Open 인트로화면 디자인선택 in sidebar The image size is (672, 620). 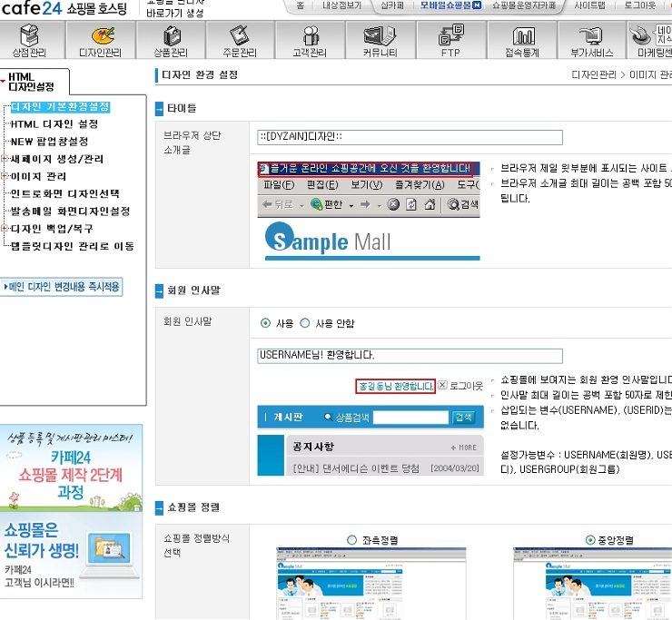(x=64, y=193)
